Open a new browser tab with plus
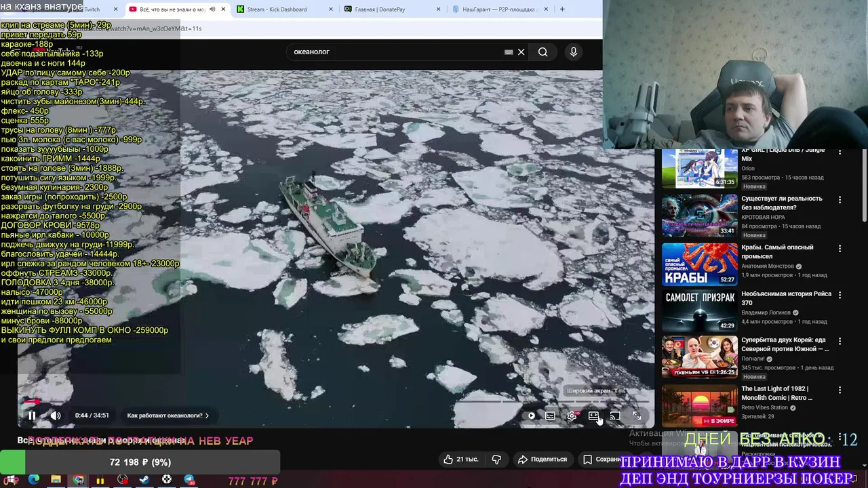Viewport: 868px width, 488px height. click(561, 9)
